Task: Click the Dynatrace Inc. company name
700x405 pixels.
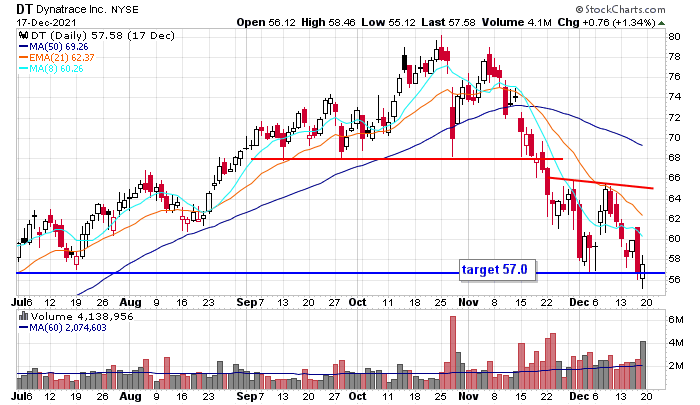Action: pos(72,9)
